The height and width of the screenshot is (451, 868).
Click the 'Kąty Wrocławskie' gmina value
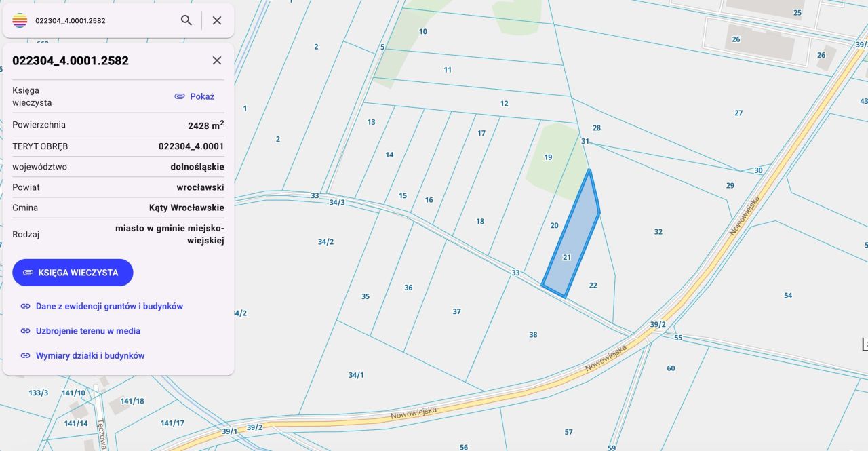(186, 208)
